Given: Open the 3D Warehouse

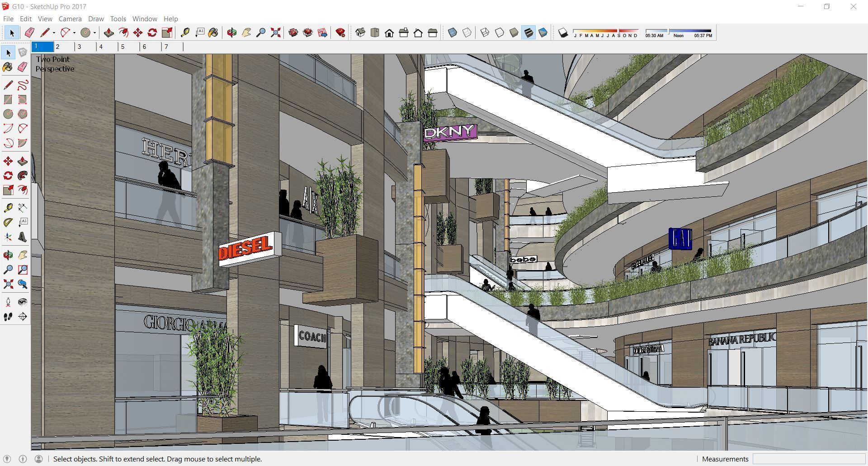Looking at the screenshot, I should 293,33.
